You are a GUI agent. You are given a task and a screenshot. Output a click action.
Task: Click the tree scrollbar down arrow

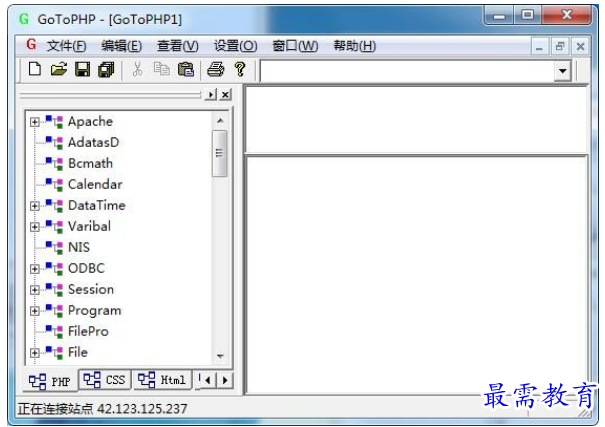coord(220,356)
